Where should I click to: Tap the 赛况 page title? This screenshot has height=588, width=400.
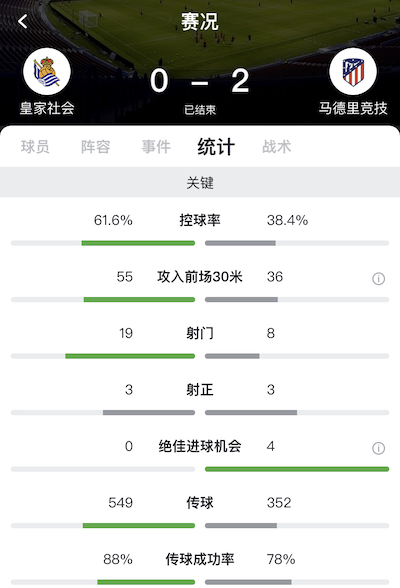(x=200, y=21)
